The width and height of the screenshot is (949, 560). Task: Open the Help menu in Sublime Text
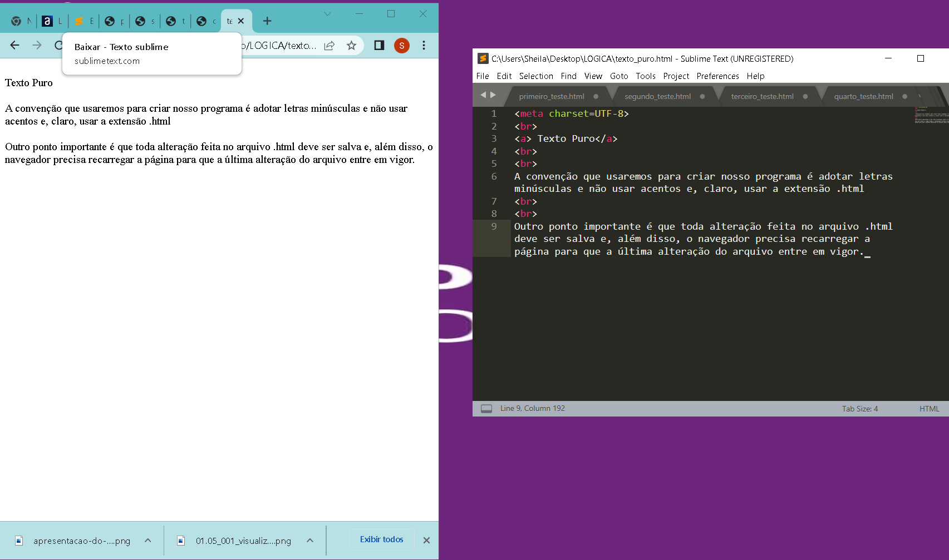pos(755,76)
